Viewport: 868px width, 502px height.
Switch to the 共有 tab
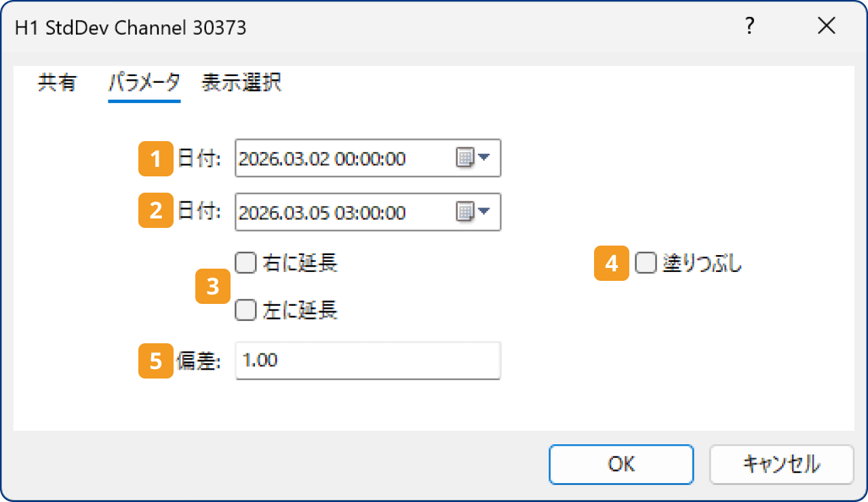pyautogui.click(x=57, y=83)
